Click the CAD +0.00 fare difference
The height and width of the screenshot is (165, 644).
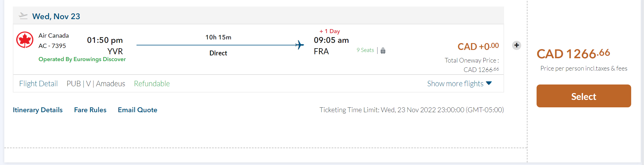click(x=478, y=46)
